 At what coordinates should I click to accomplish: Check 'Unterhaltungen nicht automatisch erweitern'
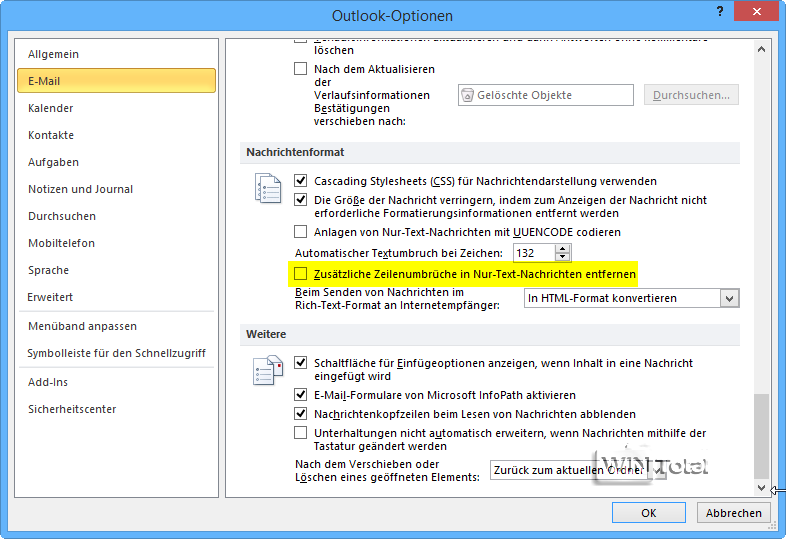(300, 433)
